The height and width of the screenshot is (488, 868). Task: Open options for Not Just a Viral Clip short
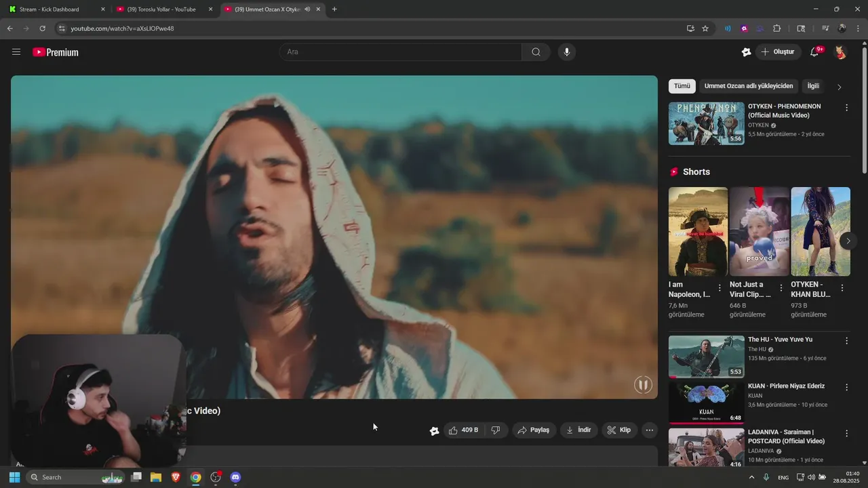(781, 288)
